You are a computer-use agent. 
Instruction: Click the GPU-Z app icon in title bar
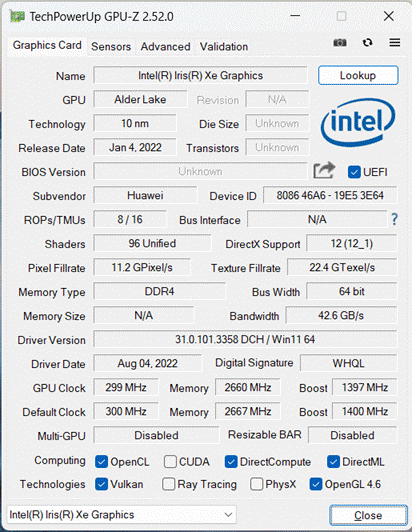coord(17,16)
